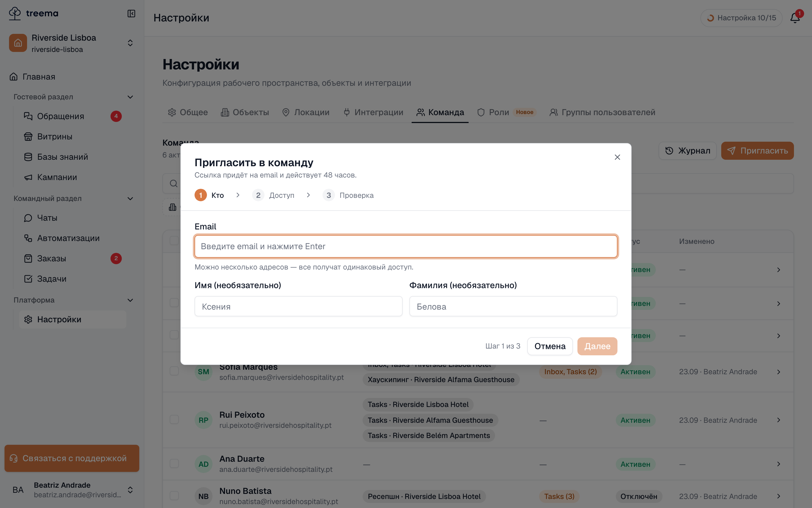The width and height of the screenshot is (812, 508).
Task: Switch to the Роли tab
Action: [x=506, y=113]
